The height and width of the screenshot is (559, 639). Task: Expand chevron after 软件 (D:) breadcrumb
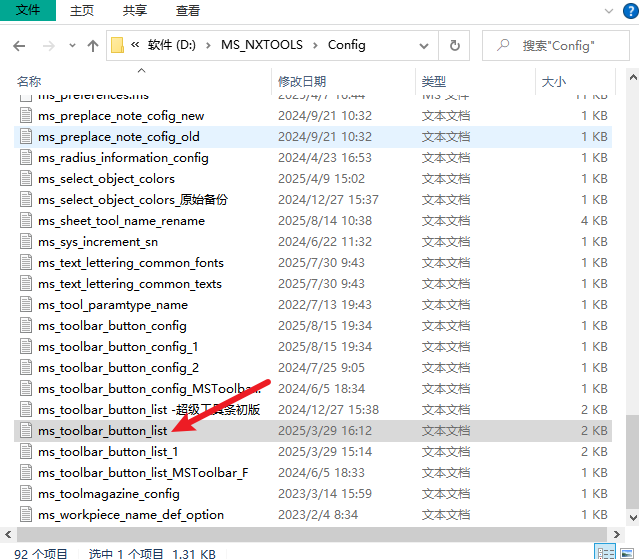pyautogui.click(x=208, y=45)
